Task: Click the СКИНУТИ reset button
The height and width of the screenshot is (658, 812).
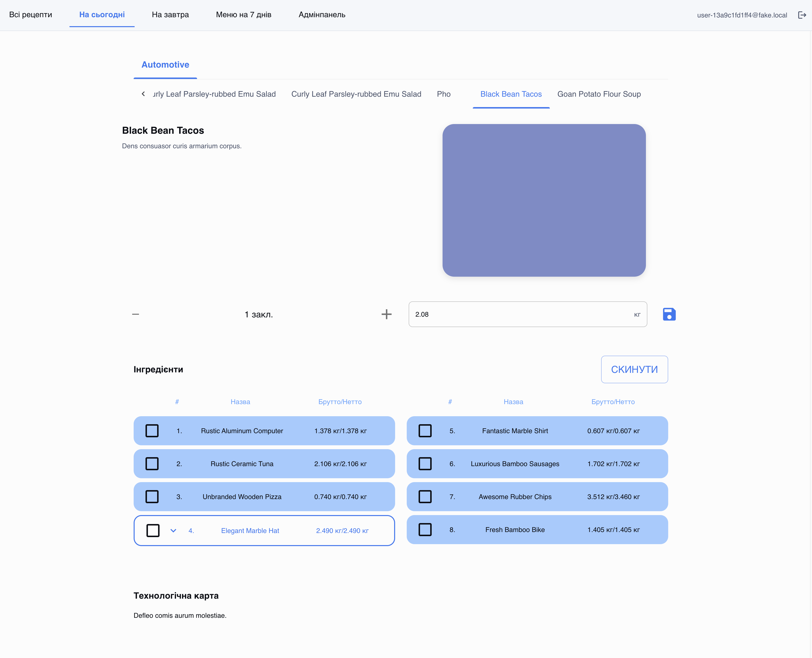Action: click(634, 369)
